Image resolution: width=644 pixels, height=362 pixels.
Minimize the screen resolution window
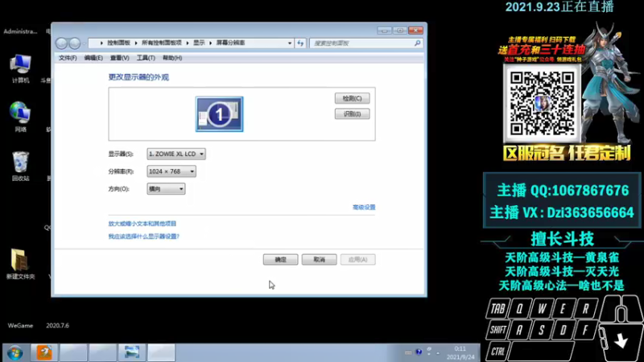(x=385, y=31)
